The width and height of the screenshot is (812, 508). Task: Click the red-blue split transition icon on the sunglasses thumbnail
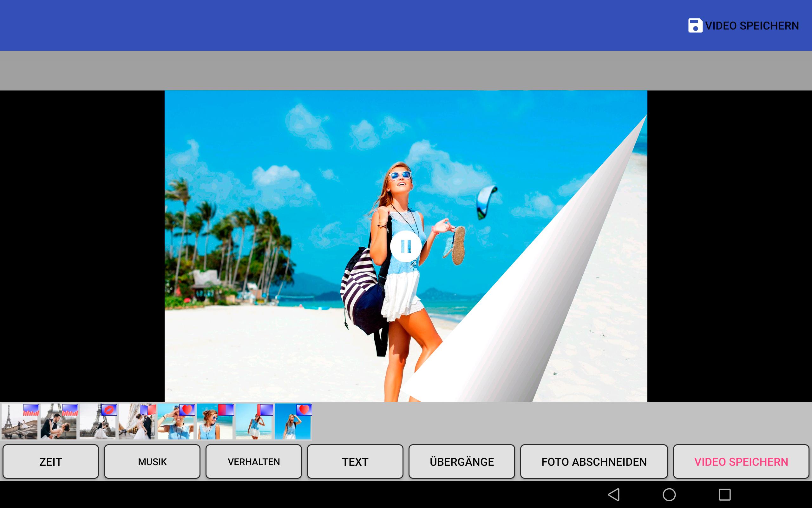click(226, 410)
